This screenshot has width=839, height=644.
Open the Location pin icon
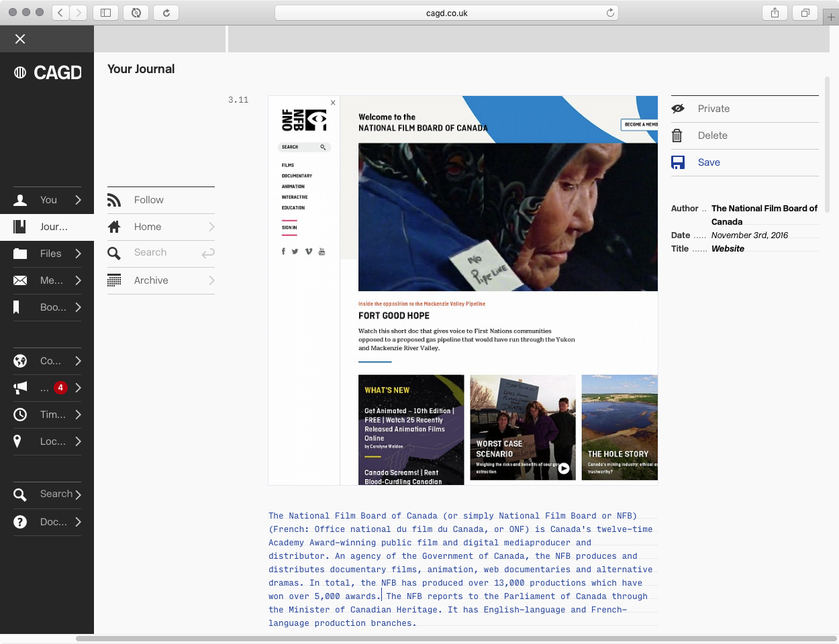[x=17, y=441]
